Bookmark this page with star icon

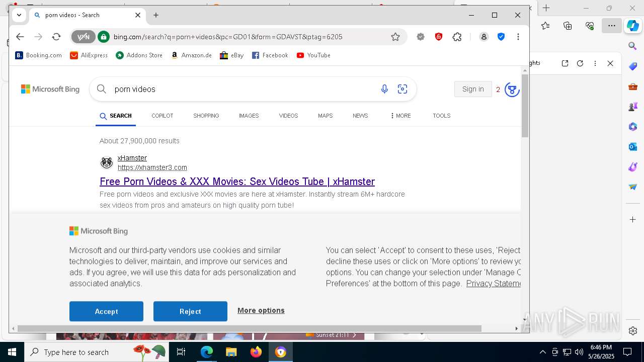click(395, 37)
